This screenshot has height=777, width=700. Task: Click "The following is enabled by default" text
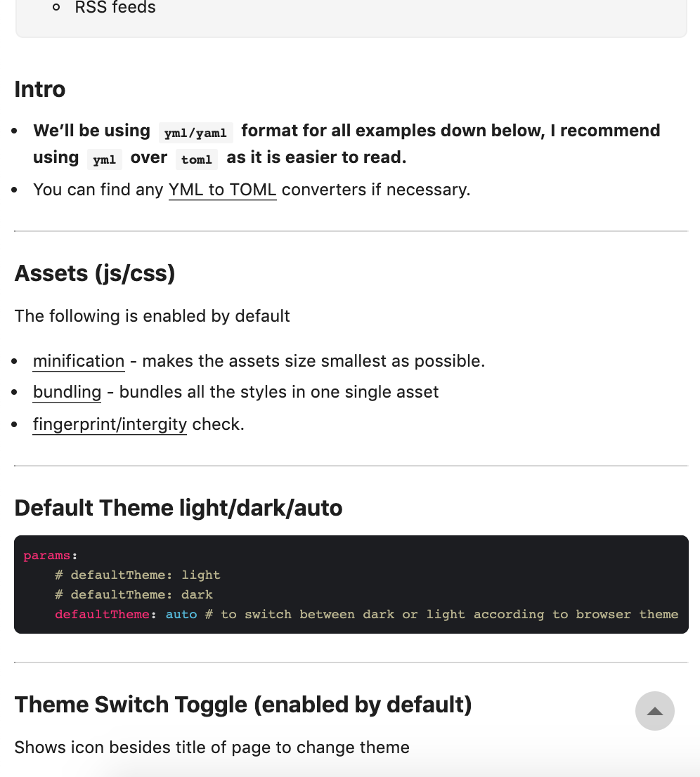[x=152, y=316]
